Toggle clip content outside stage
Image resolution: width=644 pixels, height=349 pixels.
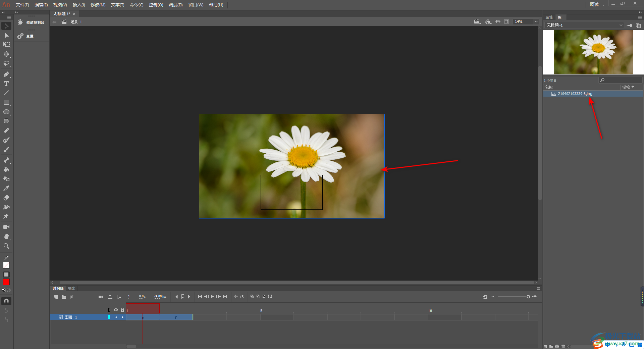pyautogui.click(x=506, y=22)
